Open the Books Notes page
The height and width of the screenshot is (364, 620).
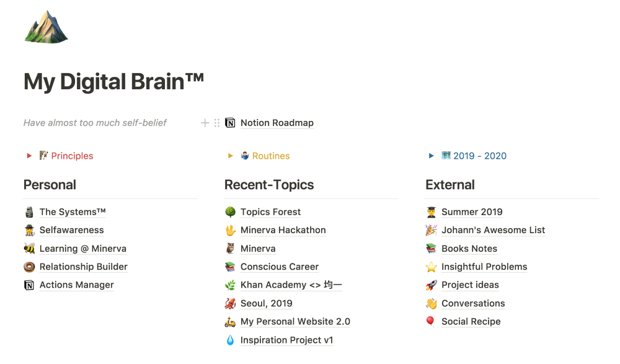pyautogui.click(x=469, y=249)
